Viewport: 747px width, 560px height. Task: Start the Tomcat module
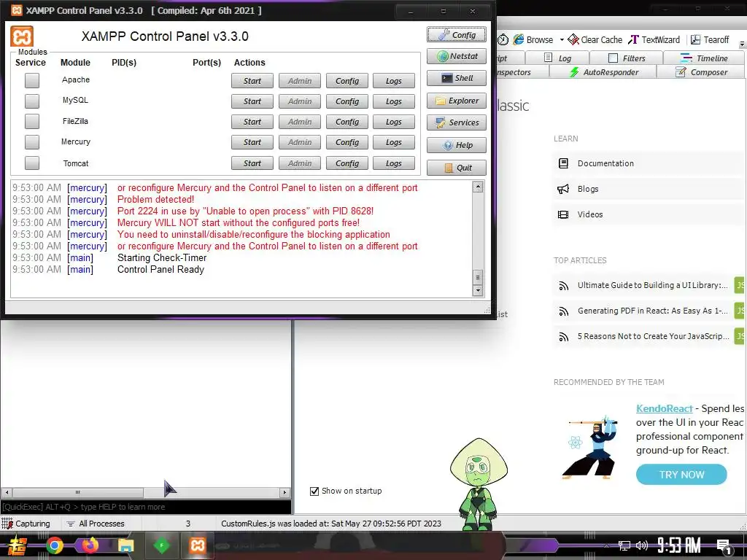pos(252,163)
